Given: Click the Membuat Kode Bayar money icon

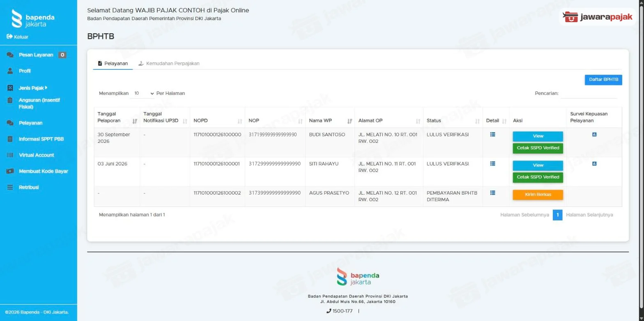Looking at the screenshot, I should [10, 171].
